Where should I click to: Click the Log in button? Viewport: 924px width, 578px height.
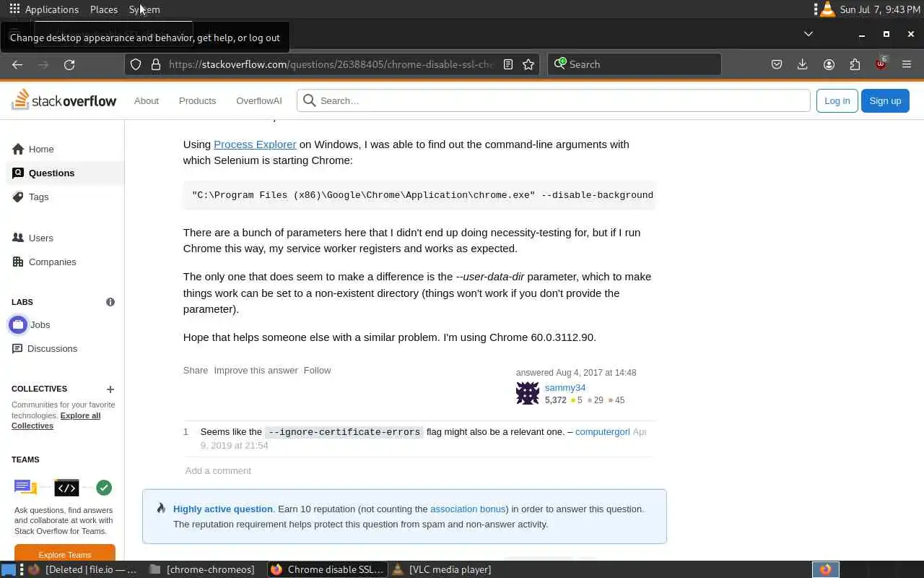[837, 100]
